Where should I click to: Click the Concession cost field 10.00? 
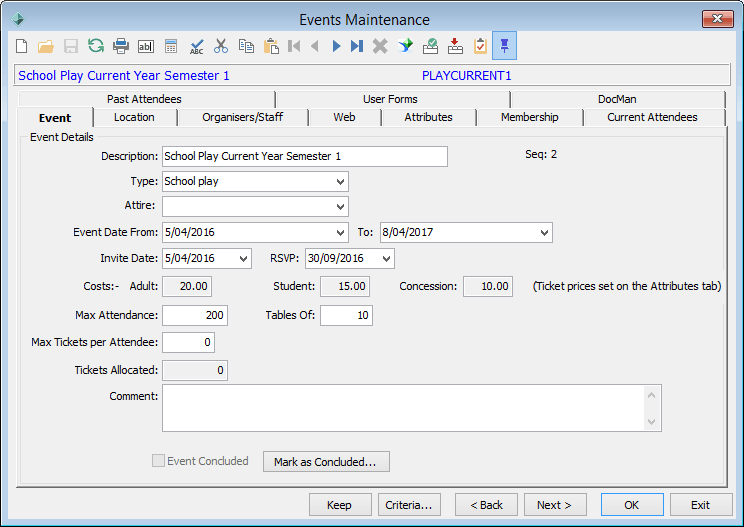pos(488,287)
